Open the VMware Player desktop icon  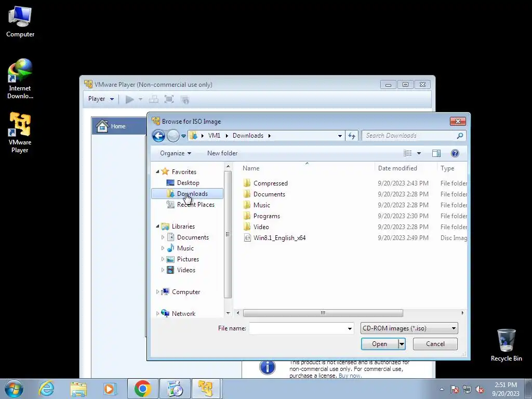pos(20,133)
